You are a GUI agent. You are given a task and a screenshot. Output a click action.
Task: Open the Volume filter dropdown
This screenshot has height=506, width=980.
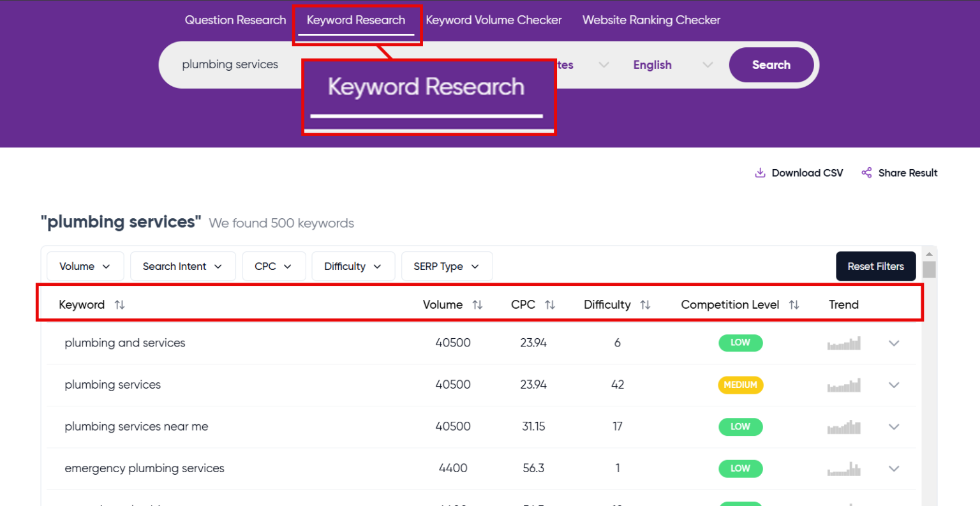[85, 266]
